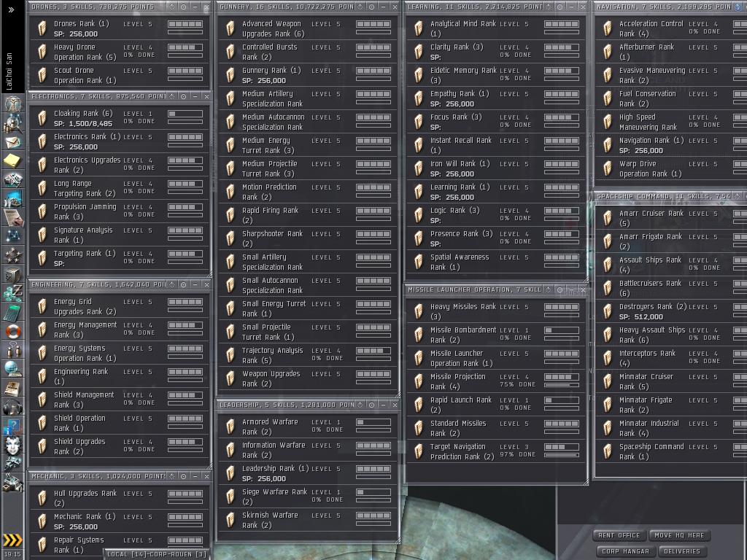The width and height of the screenshot is (747, 560).
Task: Pin the Missile Launcher Operation window star icon
Action: (549, 289)
